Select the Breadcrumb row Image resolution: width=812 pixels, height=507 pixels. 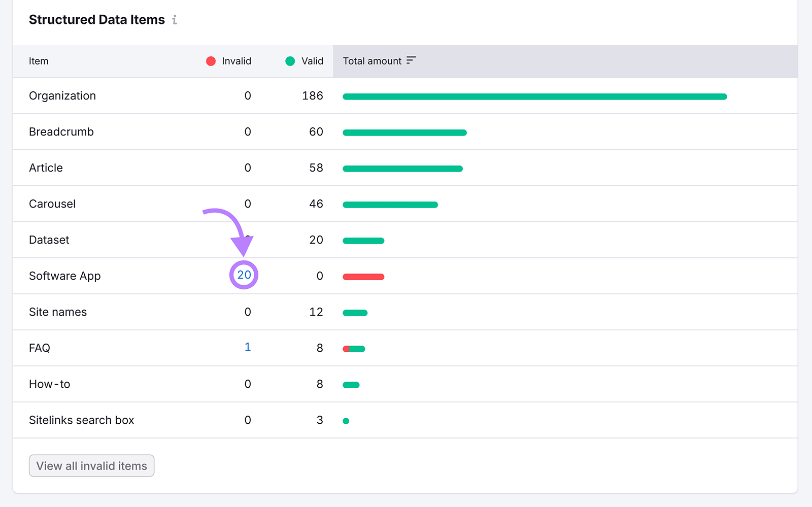[61, 132]
